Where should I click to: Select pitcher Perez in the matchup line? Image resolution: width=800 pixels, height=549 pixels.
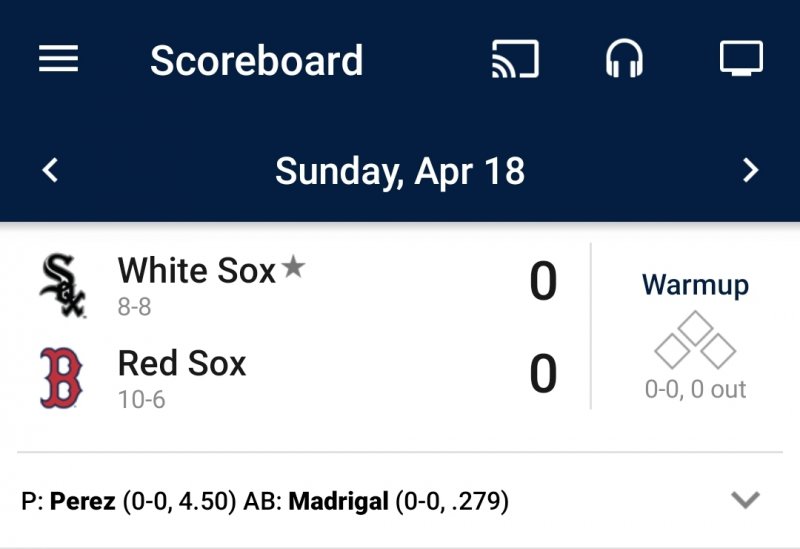83,501
